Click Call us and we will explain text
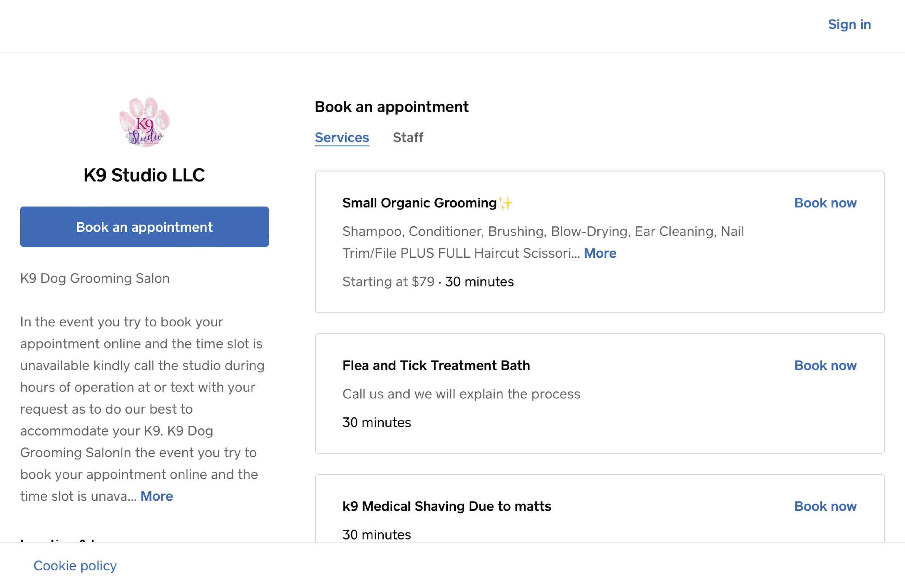 [x=461, y=394]
